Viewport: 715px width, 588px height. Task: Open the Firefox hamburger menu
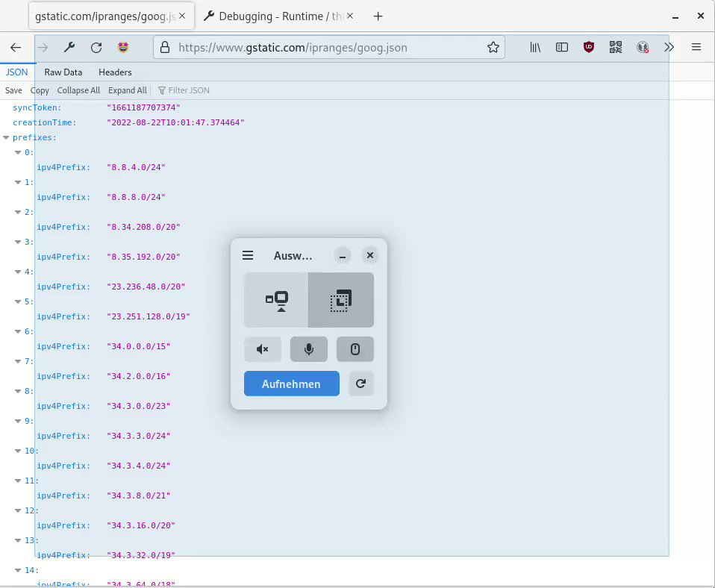click(x=696, y=48)
